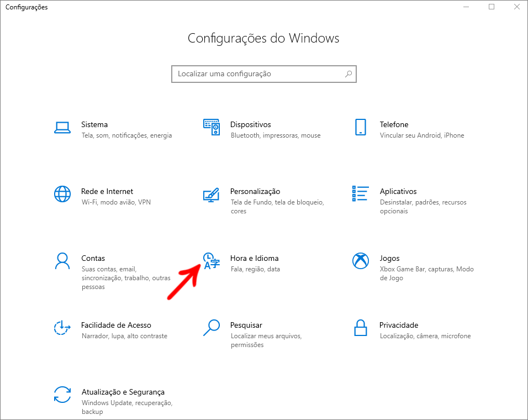
Task: Go to Jogos title
Action: 389,258
